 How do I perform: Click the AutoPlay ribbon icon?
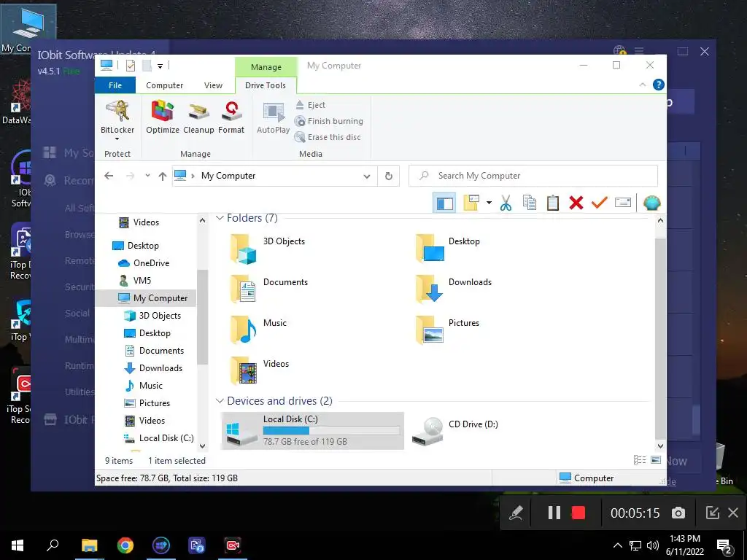tap(273, 117)
